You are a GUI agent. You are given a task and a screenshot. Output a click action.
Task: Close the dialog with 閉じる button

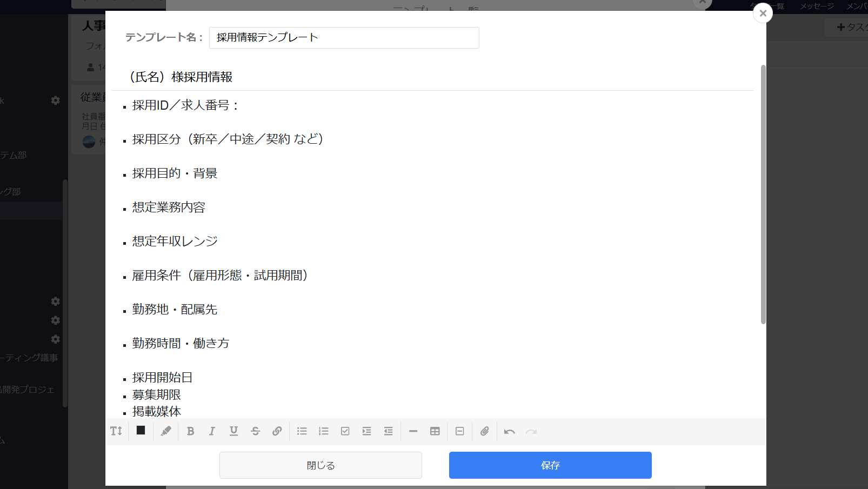click(320, 465)
